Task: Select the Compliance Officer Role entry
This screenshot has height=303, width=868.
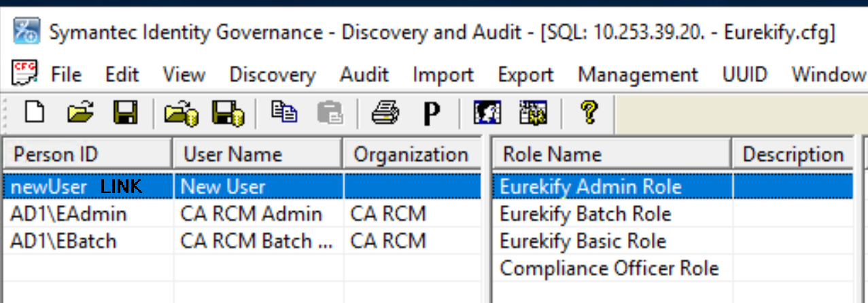Action: [x=609, y=268]
